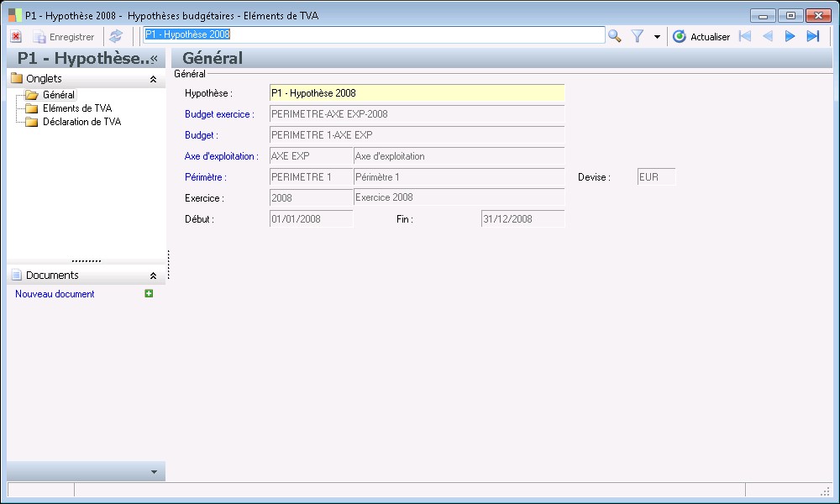The height and width of the screenshot is (504, 840).
Task: Close the Hypothèses budgétaires window
Action: tap(818, 15)
